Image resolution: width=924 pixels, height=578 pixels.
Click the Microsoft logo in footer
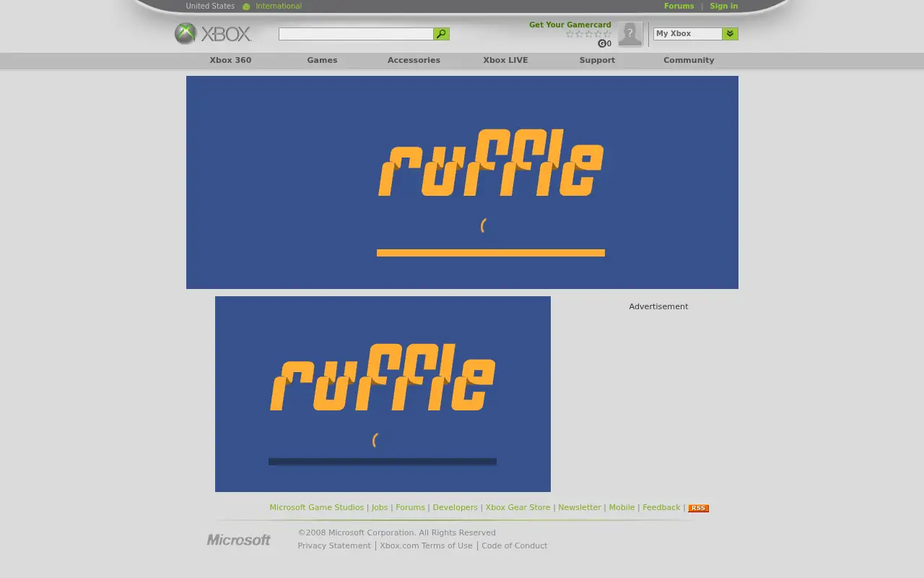coord(239,540)
